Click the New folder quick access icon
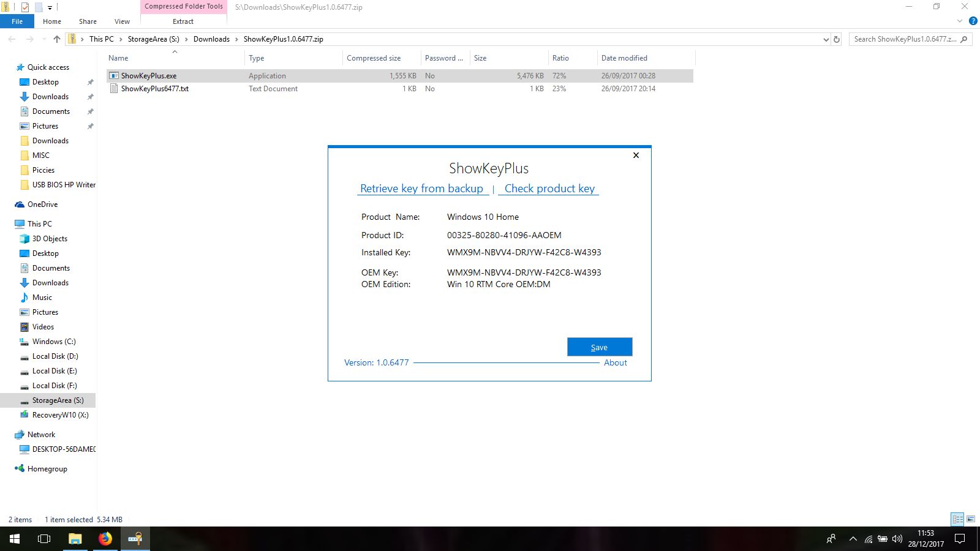This screenshot has height=551, width=980. coord(39,7)
